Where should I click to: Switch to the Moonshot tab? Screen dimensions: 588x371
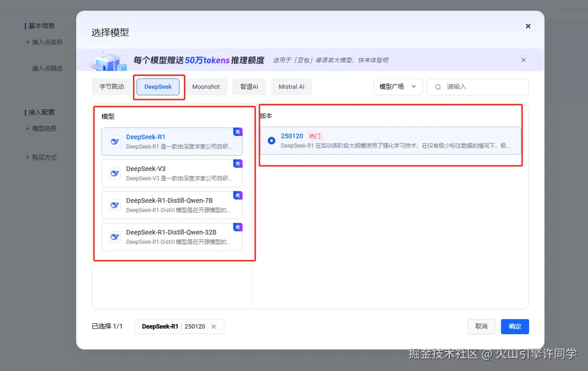[x=206, y=87]
